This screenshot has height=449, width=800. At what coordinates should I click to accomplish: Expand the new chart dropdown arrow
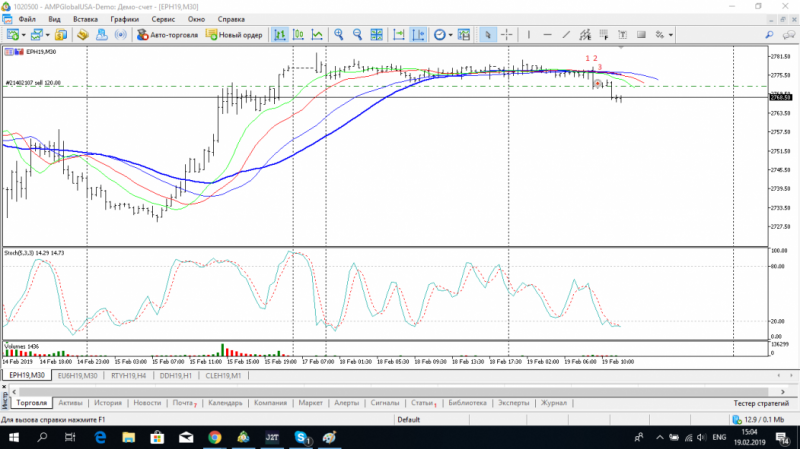pyautogui.click(x=23, y=35)
